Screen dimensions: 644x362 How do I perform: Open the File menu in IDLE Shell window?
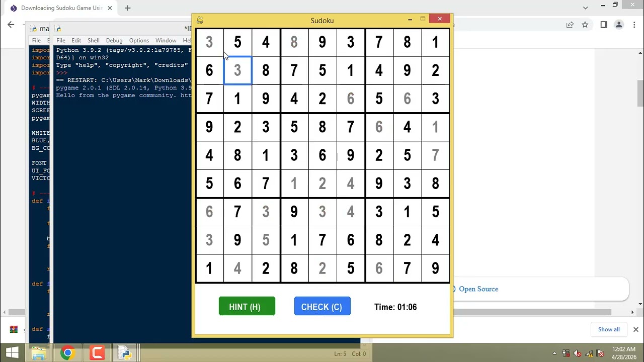tap(61, 40)
